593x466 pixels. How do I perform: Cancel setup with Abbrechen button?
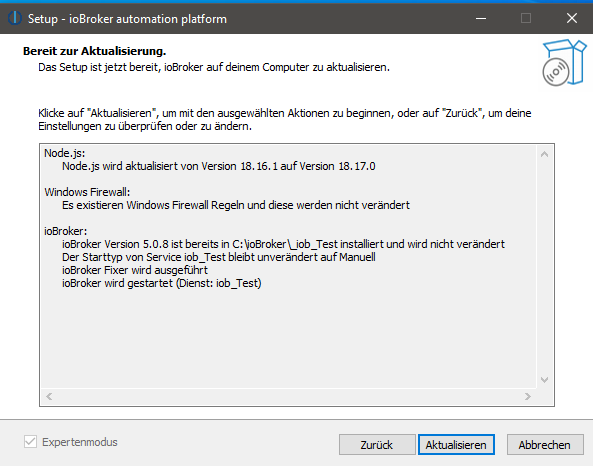pyautogui.click(x=545, y=445)
